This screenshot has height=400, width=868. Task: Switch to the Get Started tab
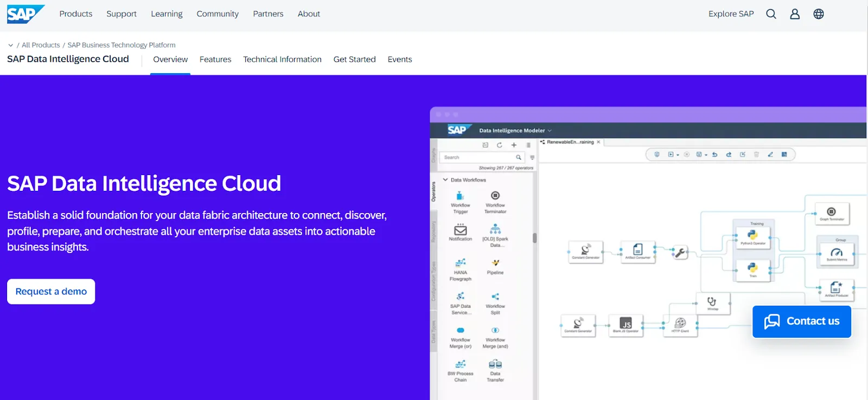(x=354, y=60)
